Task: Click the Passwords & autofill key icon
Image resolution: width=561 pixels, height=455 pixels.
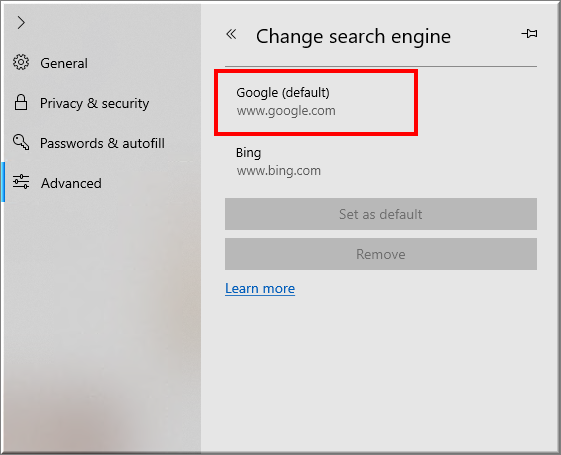Action: point(21,142)
